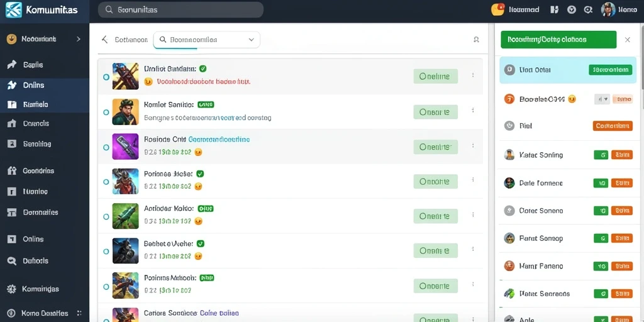Click the top search field

(180, 9)
